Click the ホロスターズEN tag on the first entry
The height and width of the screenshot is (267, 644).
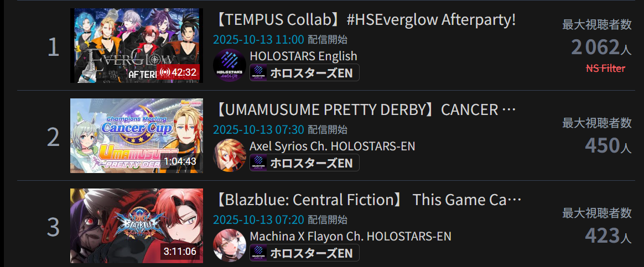(304, 72)
